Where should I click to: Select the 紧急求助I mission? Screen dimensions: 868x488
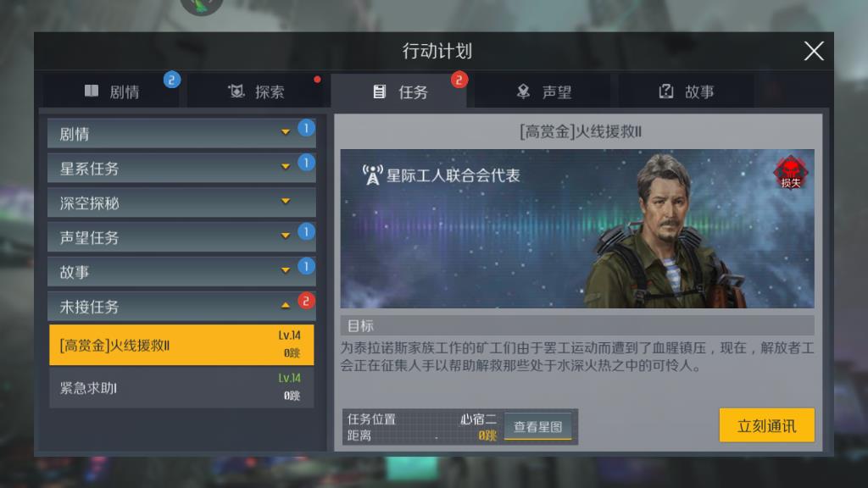click(x=181, y=387)
